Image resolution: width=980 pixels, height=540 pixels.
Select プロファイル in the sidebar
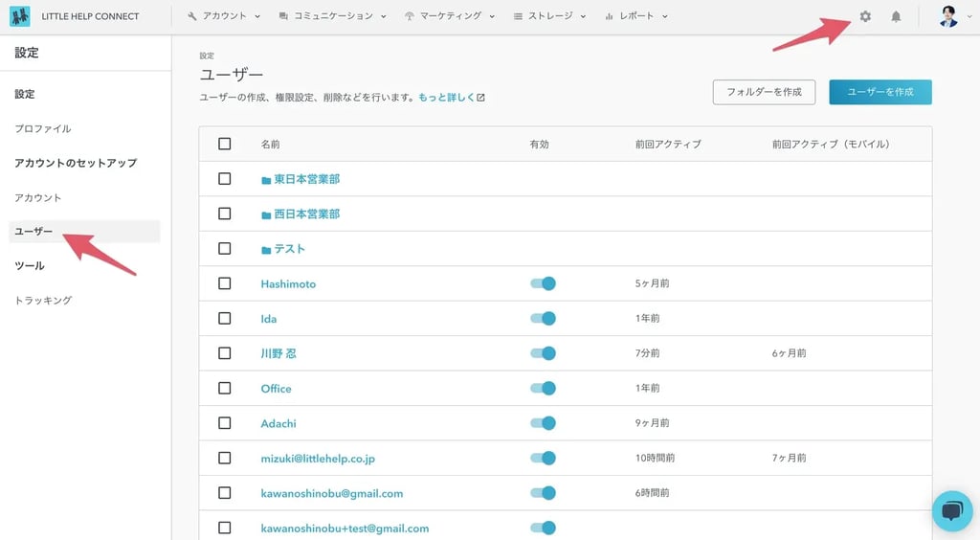point(43,128)
